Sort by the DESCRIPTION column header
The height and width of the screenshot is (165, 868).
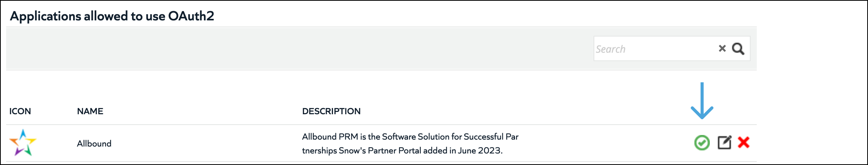pyautogui.click(x=331, y=111)
